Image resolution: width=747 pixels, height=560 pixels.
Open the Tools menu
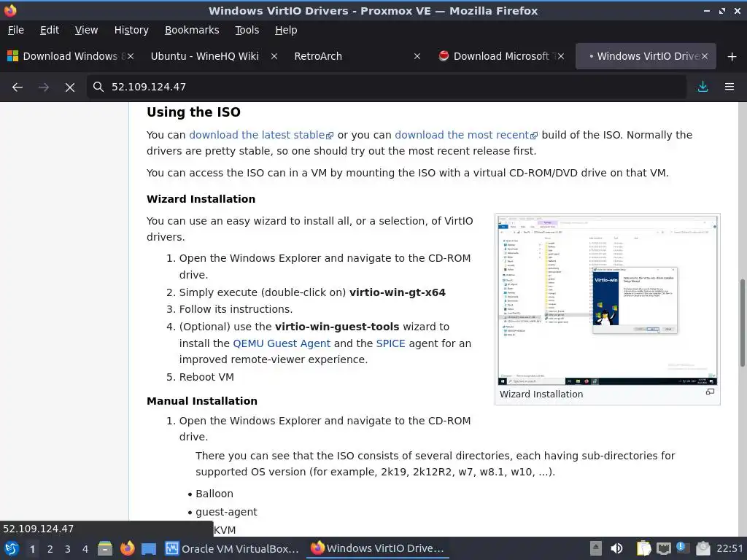tap(247, 30)
